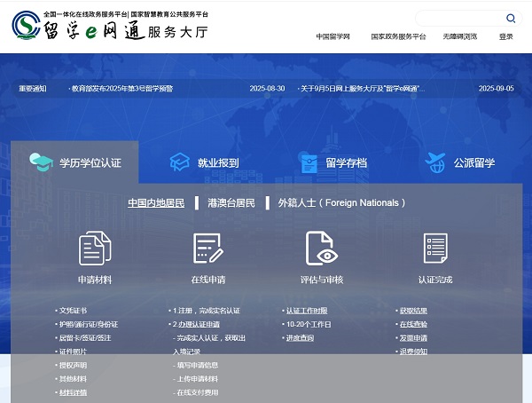The image size is (532, 403).
Task: Open the 中国留学网 link
Action: click(x=332, y=36)
